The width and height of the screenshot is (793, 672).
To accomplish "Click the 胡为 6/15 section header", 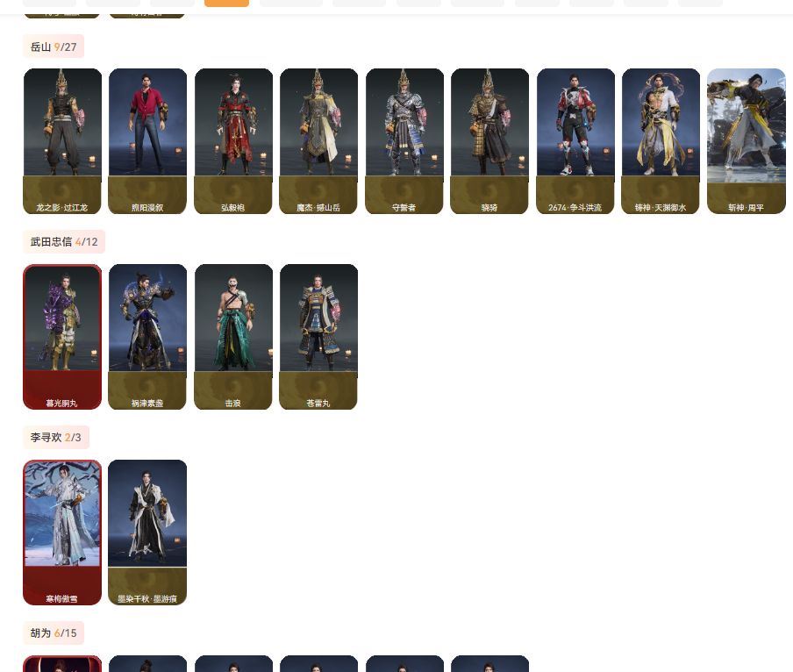I will (x=54, y=633).
